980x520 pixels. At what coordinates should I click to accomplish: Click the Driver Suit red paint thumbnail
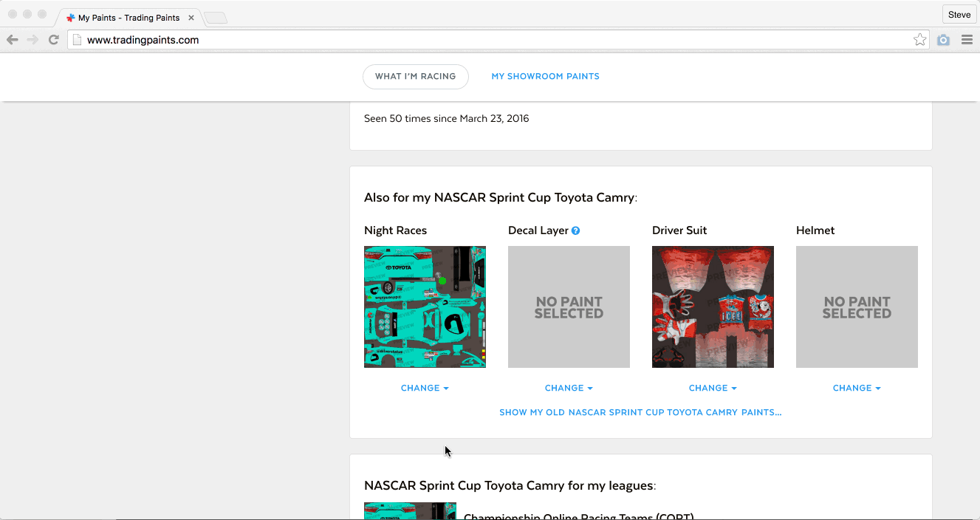tap(713, 307)
